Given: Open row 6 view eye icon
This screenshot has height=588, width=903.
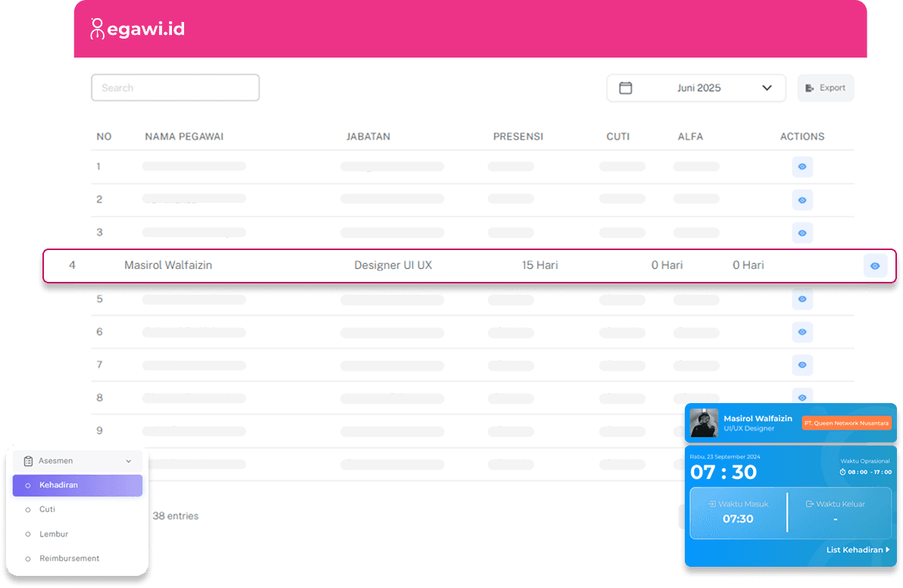Looking at the screenshot, I should pyautogui.click(x=802, y=332).
